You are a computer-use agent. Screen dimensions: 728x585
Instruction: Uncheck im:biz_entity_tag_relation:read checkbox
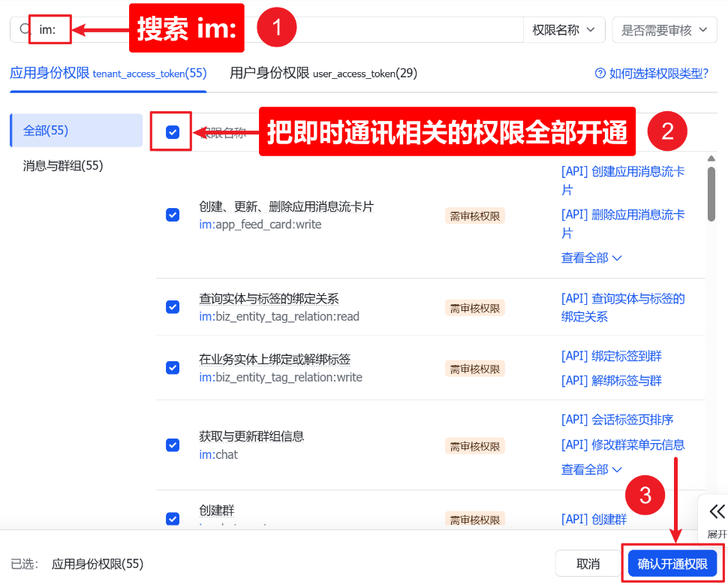click(173, 307)
